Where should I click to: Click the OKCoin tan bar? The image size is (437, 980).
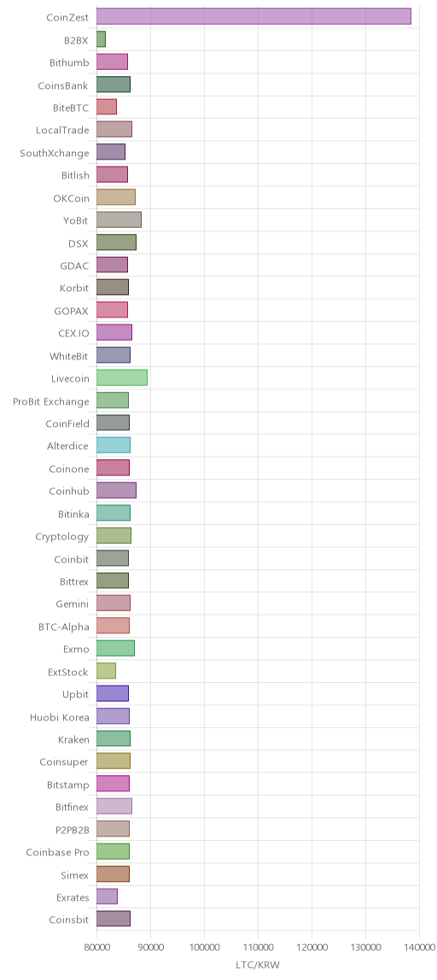click(116, 197)
